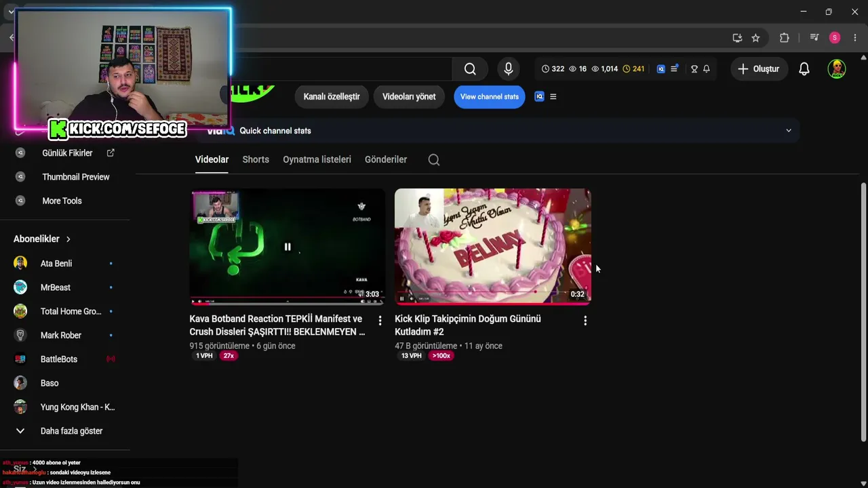Click the yellow 241 stat in vidIQ bar

[633, 69]
